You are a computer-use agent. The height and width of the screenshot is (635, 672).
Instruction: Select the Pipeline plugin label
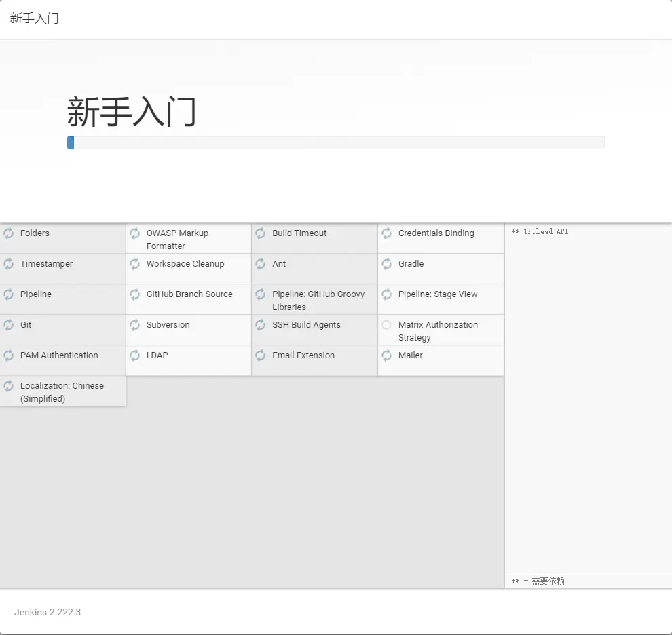35,294
